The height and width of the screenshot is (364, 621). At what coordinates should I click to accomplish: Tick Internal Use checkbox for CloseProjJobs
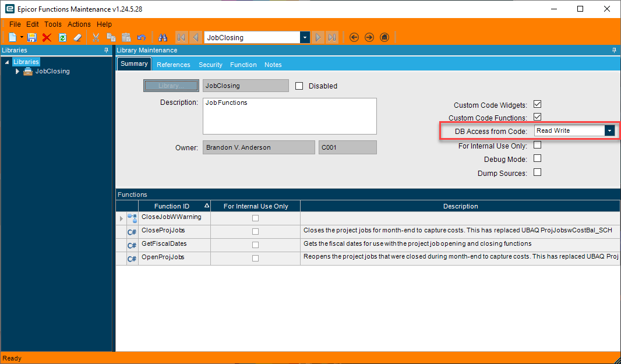tap(256, 231)
